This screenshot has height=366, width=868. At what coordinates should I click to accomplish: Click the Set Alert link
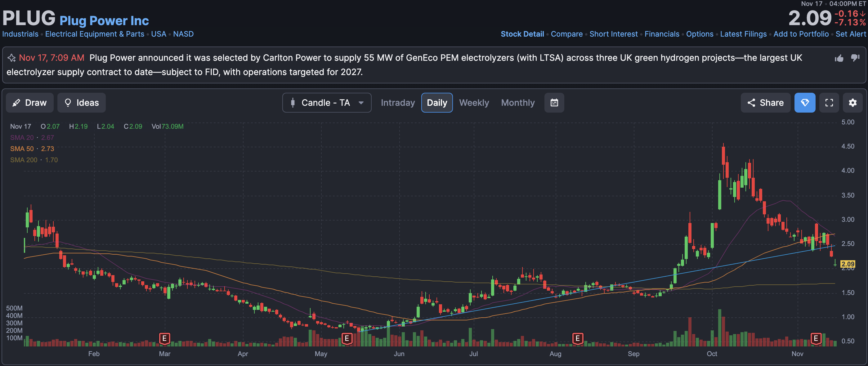point(851,34)
